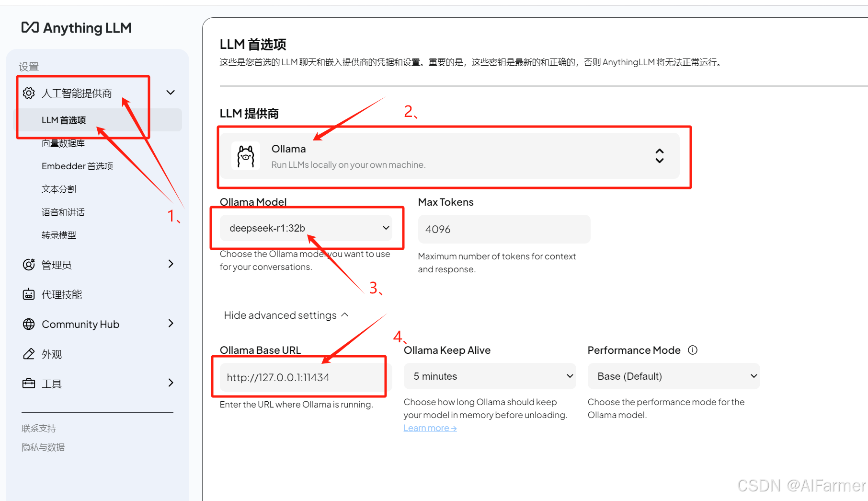The height and width of the screenshot is (501, 868).
Task: Click 'Choose the performance mode' description
Action: [666, 408]
